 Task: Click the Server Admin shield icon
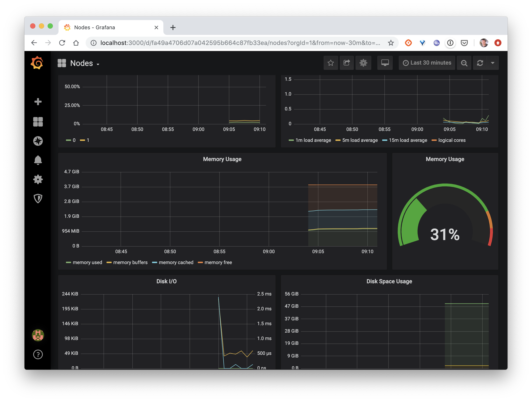pyautogui.click(x=38, y=198)
